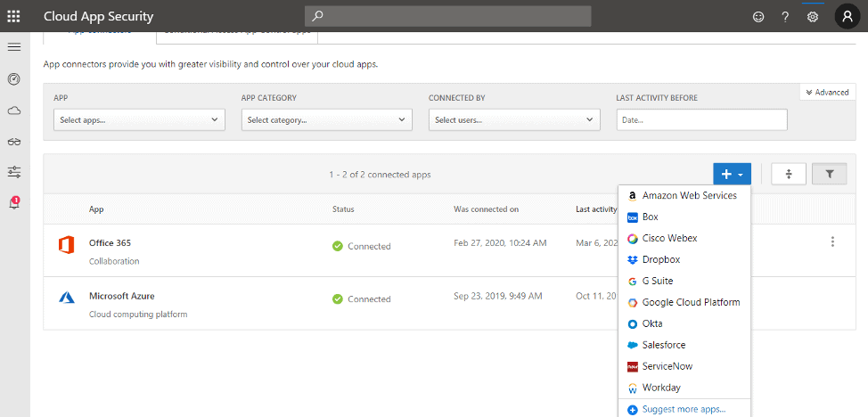Expand the Select category dropdown
The height and width of the screenshot is (417, 868).
click(x=326, y=119)
